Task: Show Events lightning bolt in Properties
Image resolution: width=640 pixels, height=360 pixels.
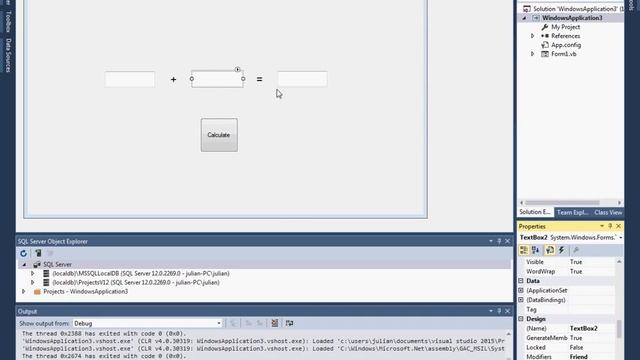Action: 562,250
